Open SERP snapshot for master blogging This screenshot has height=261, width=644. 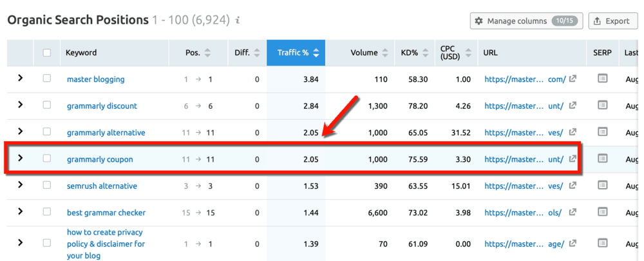point(602,79)
